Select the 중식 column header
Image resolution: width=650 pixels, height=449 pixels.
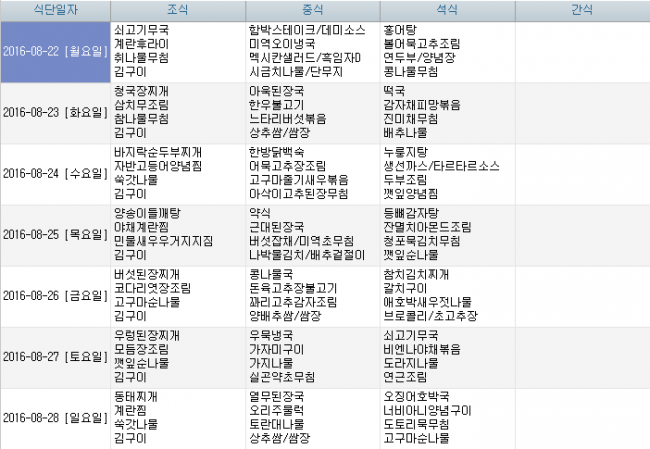click(x=312, y=10)
